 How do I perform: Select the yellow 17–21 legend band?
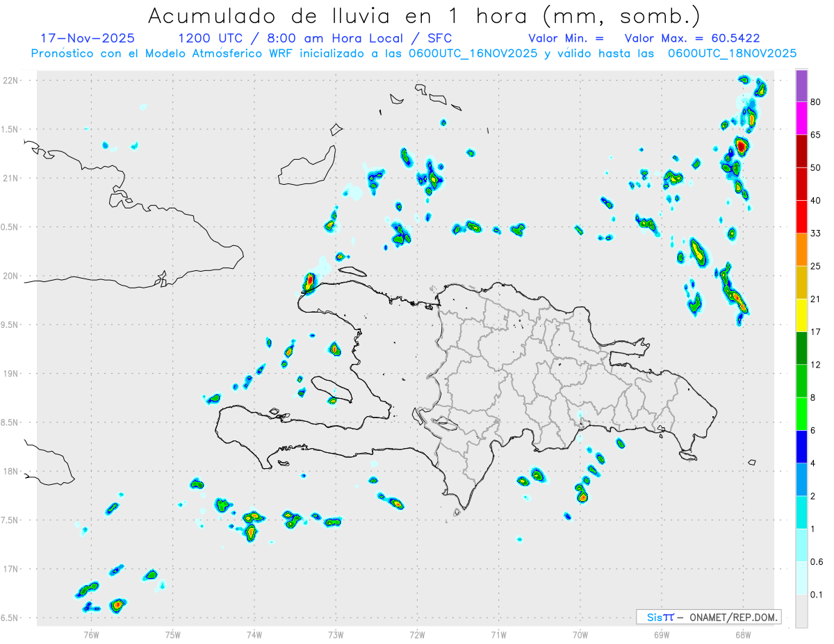[x=801, y=315]
